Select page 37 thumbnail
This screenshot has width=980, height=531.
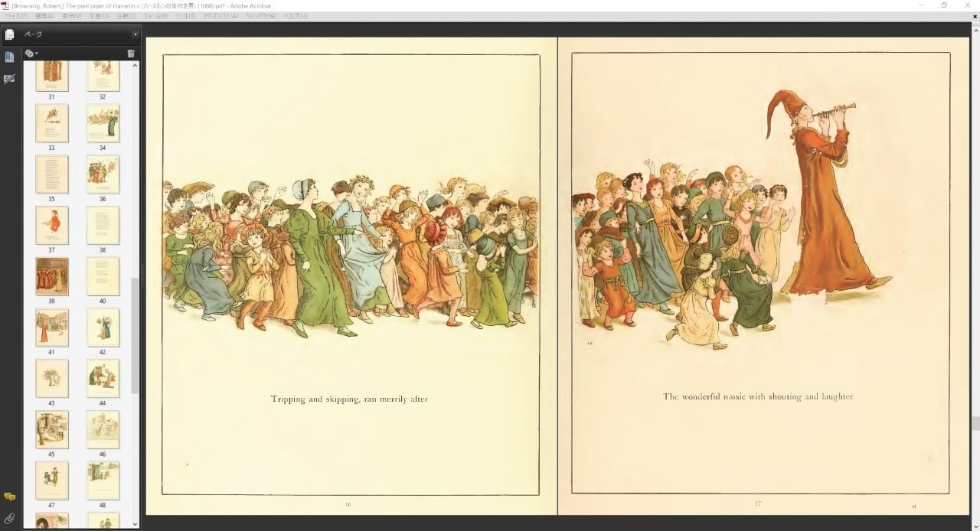52,225
